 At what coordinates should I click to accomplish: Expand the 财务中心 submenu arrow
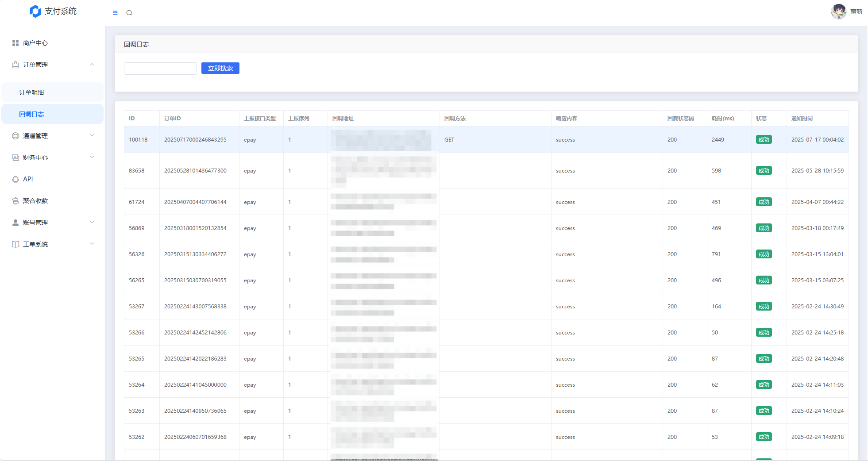tap(92, 158)
